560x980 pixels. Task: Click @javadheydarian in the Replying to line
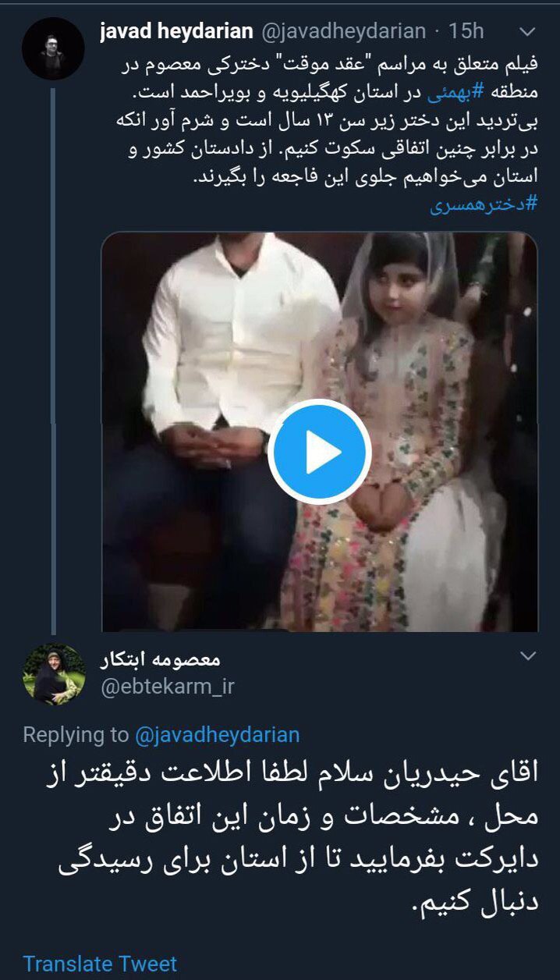(217, 734)
